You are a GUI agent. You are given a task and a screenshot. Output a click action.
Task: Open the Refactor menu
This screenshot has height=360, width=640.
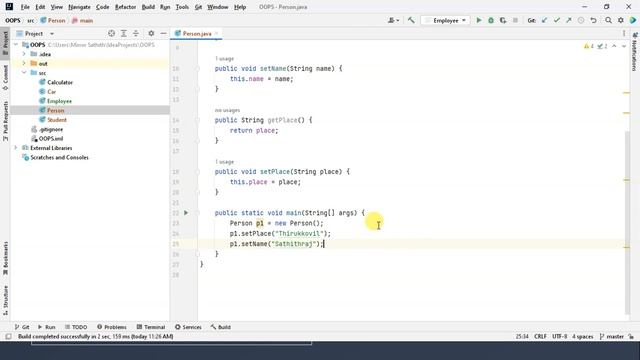click(125, 7)
